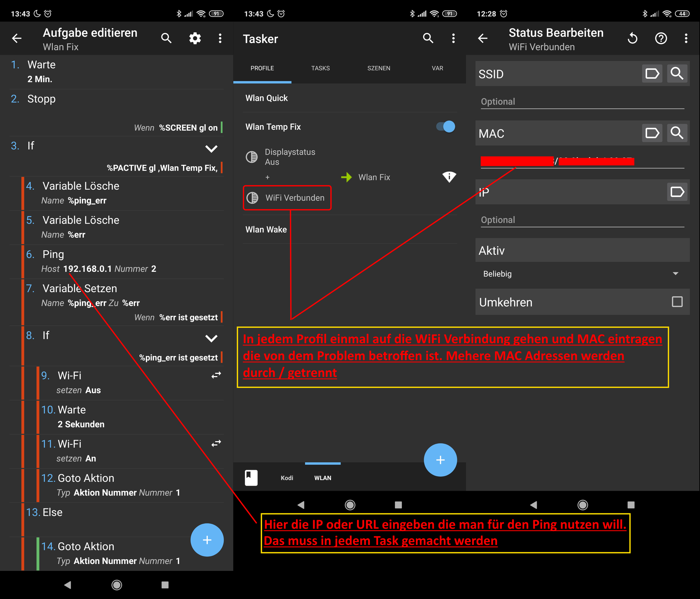Open action 7 Variable Setzen
The image size is (700, 599).
coord(124,302)
